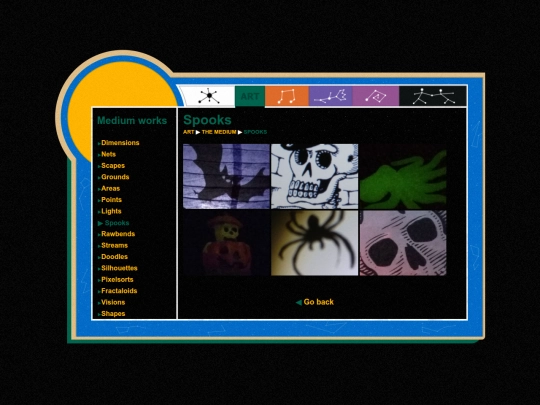View the pink skull close-up thumbnail
Screen dimensions: 540x405
tap(403, 243)
